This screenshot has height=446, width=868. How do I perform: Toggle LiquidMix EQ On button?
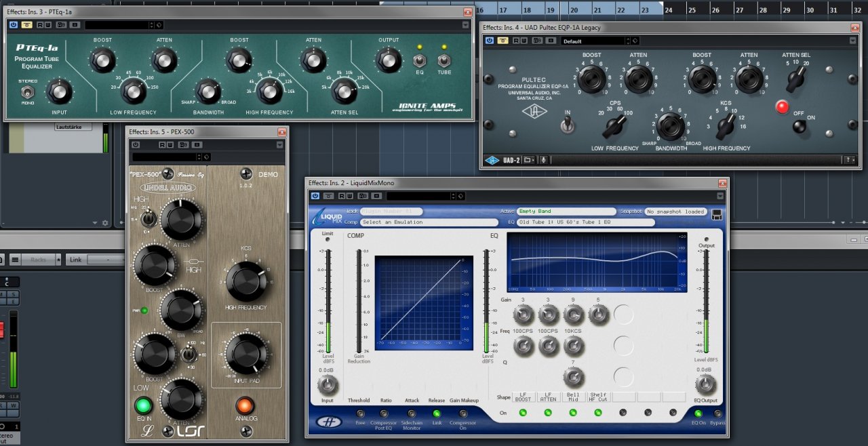[698, 413]
